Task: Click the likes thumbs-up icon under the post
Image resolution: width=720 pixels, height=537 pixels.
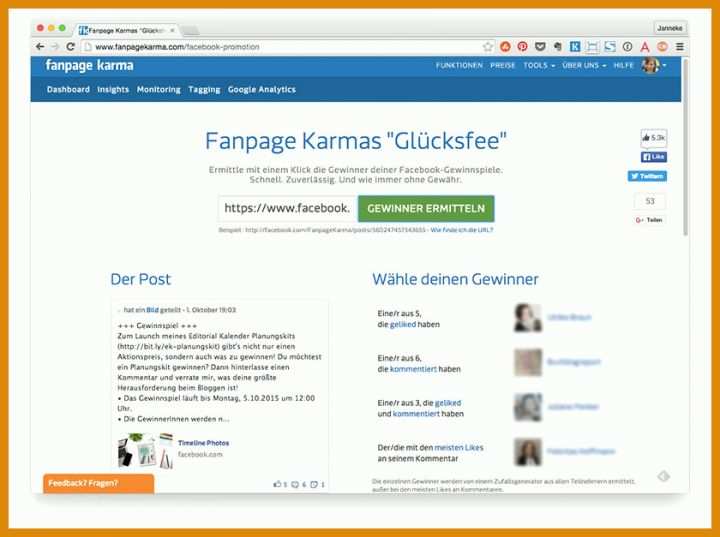Action: (x=277, y=484)
